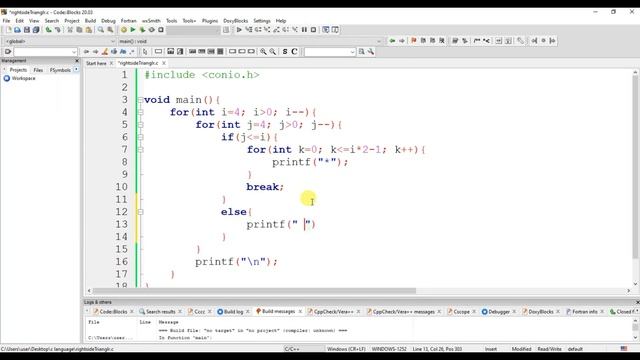Open the Debugger log tab
Viewport: 640px width, 360px height.
(498, 312)
